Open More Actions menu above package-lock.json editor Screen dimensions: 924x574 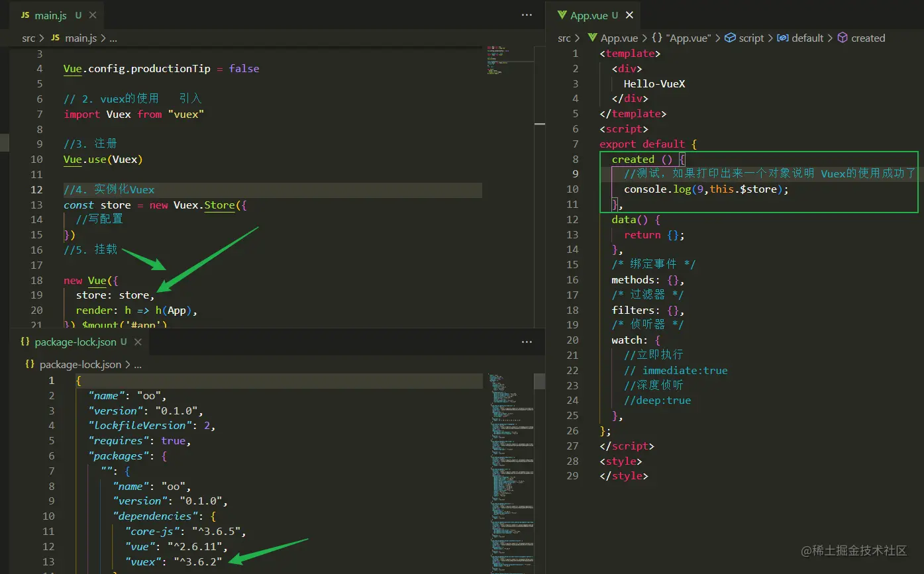[527, 342]
